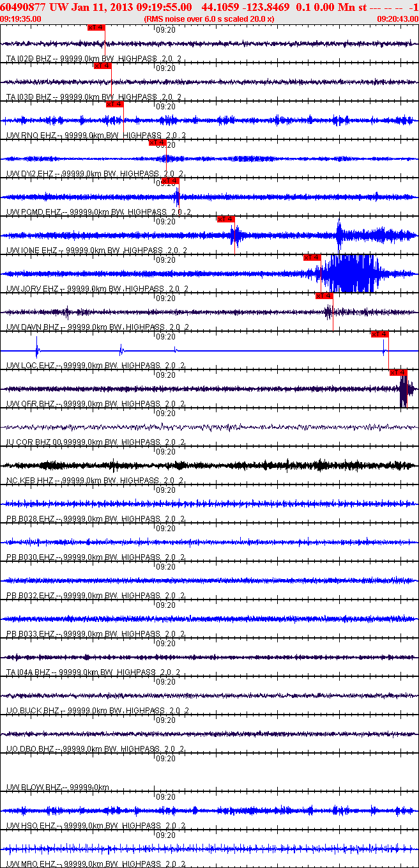419x868 pixels.
Task: Click the 'PB B030 EHZ' station label
Action: (31, 557)
